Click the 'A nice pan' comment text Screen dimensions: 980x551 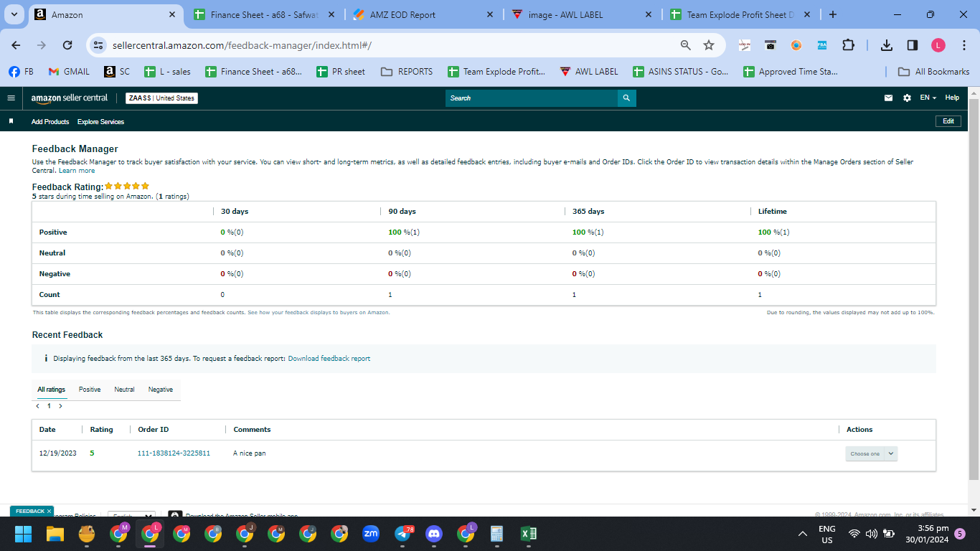250,453
